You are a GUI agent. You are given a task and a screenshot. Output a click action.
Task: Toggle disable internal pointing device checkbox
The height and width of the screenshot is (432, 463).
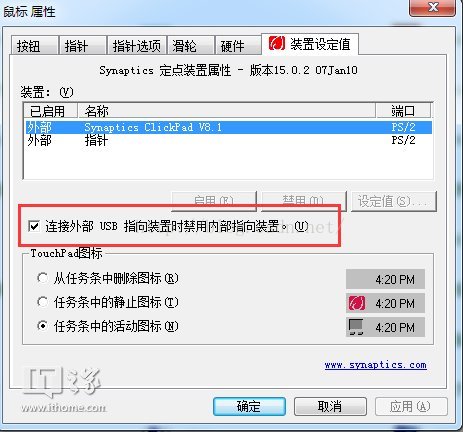point(34,226)
